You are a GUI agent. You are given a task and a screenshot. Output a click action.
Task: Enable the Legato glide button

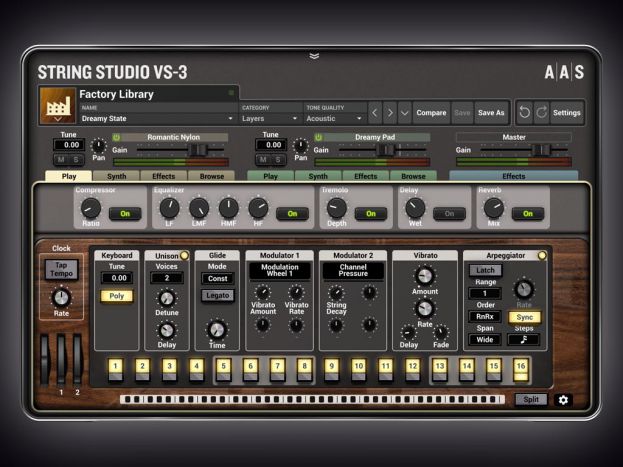(217, 296)
